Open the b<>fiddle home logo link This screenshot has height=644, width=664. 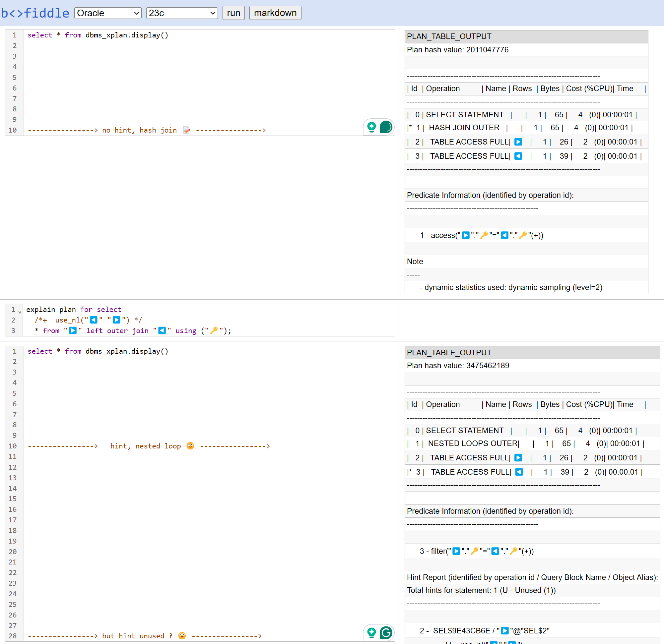[x=35, y=13]
